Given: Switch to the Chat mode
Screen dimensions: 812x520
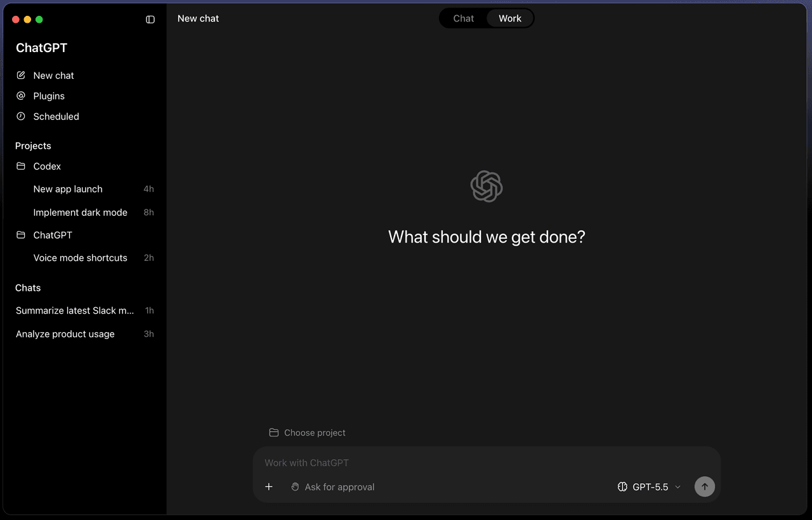Looking at the screenshot, I should (x=464, y=18).
